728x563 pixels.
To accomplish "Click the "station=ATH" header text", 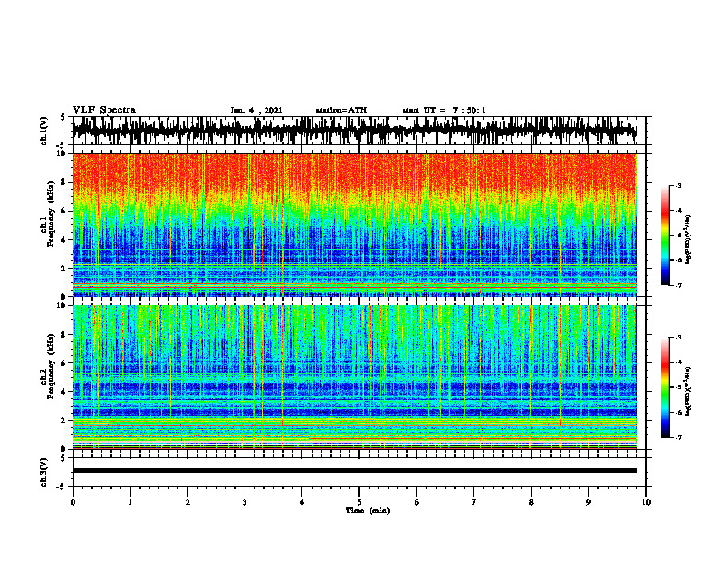I will (341, 110).
